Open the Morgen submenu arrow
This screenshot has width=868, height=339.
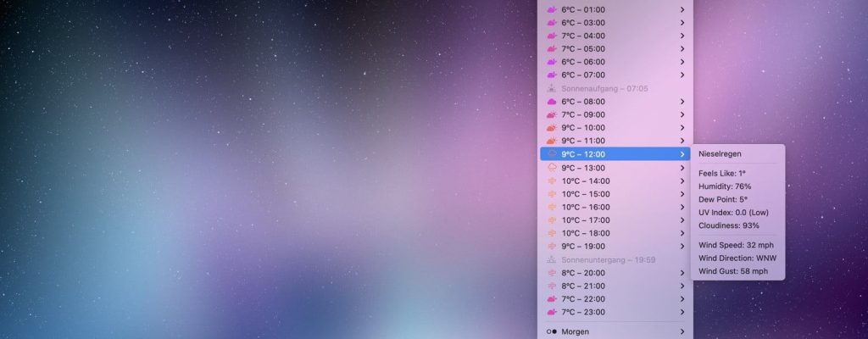[682, 331]
